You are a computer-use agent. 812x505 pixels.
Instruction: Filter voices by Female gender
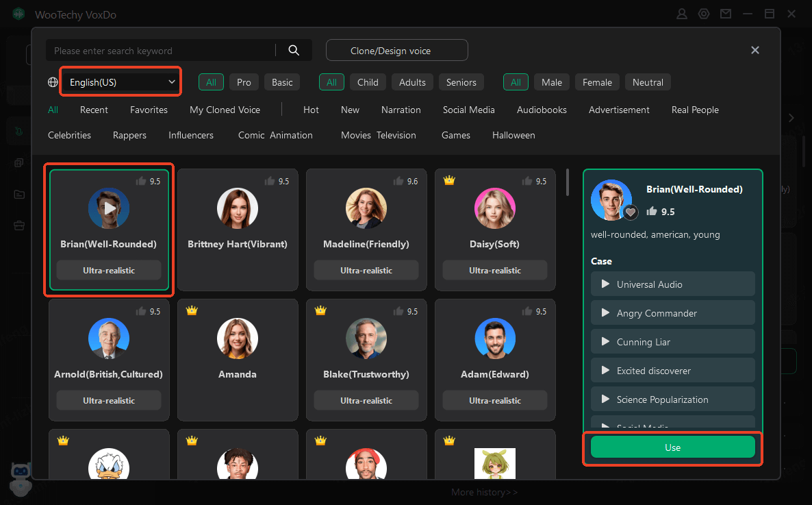597,82
